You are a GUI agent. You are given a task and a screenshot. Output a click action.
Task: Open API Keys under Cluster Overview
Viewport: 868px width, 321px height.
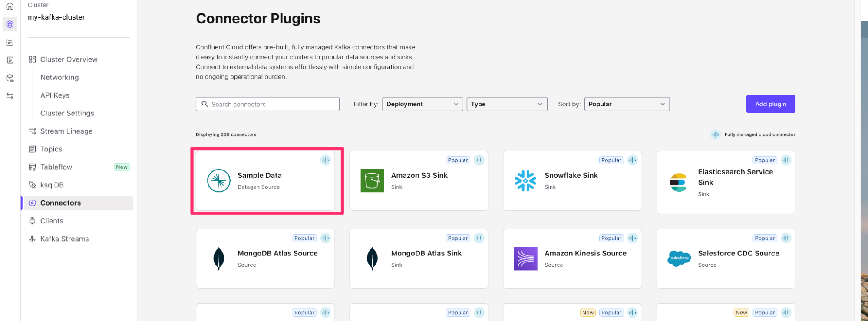(x=55, y=95)
